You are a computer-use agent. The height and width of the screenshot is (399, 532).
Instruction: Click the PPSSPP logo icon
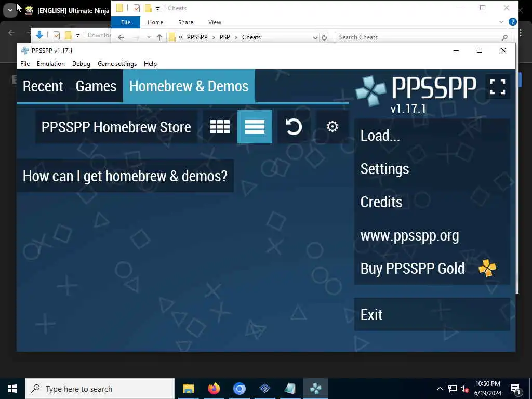click(x=370, y=90)
